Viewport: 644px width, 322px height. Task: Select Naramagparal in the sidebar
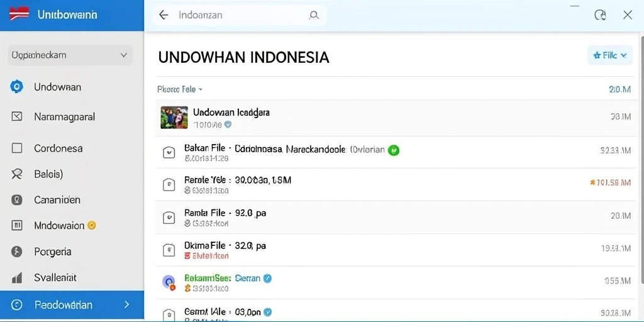[x=65, y=117]
